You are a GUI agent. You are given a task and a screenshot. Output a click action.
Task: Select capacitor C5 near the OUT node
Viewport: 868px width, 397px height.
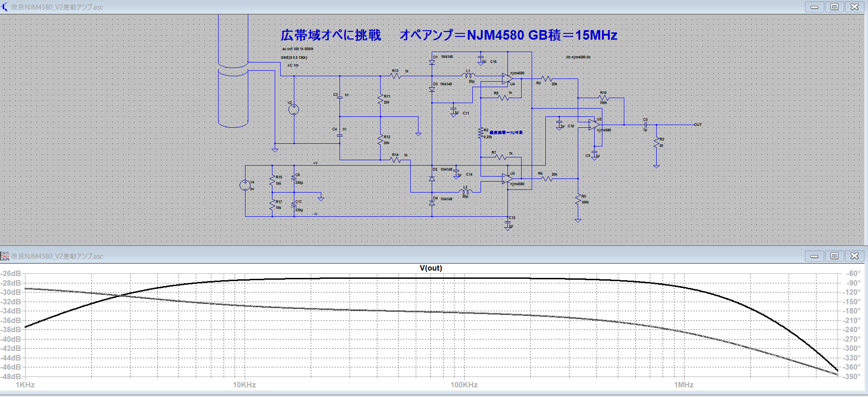click(645, 125)
